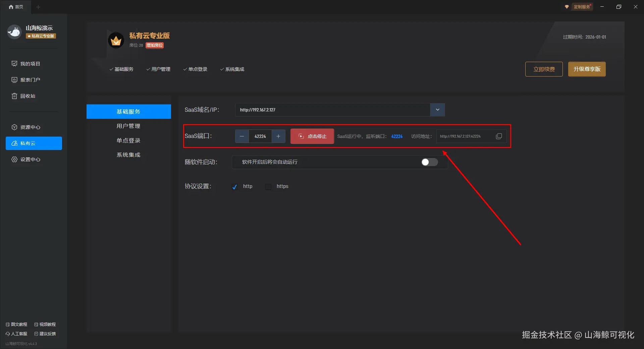Click the 单点登录 feature checkmark label
The image size is (644, 349).
[x=195, y=69]
